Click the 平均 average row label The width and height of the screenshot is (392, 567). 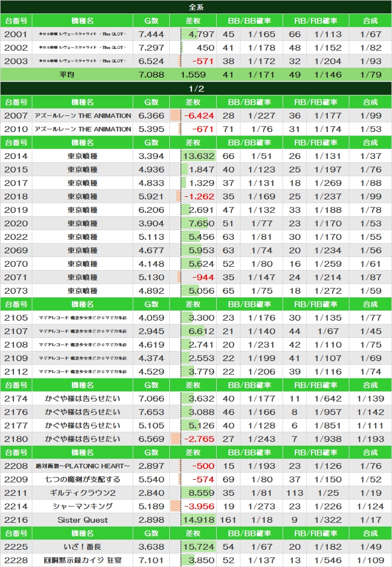click(x=67, y=74)
